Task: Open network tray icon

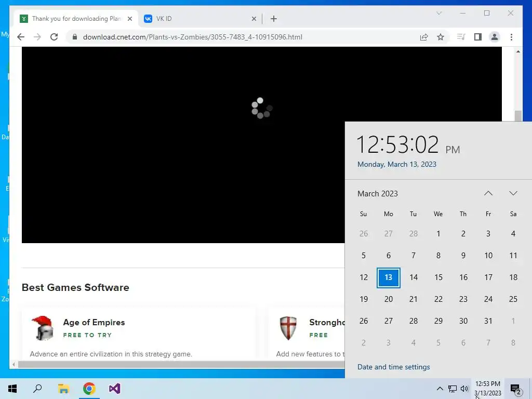Action: (x=453, y=389)
